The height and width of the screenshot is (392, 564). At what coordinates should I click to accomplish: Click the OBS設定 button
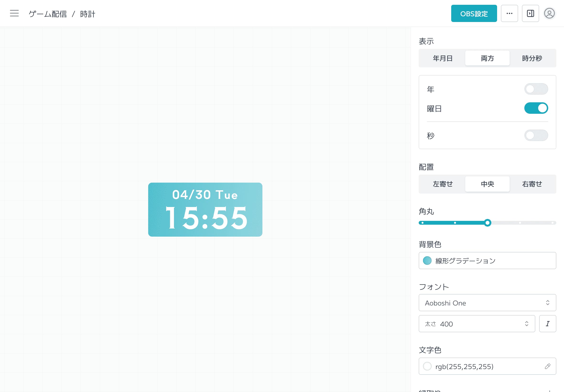[474, 13]
